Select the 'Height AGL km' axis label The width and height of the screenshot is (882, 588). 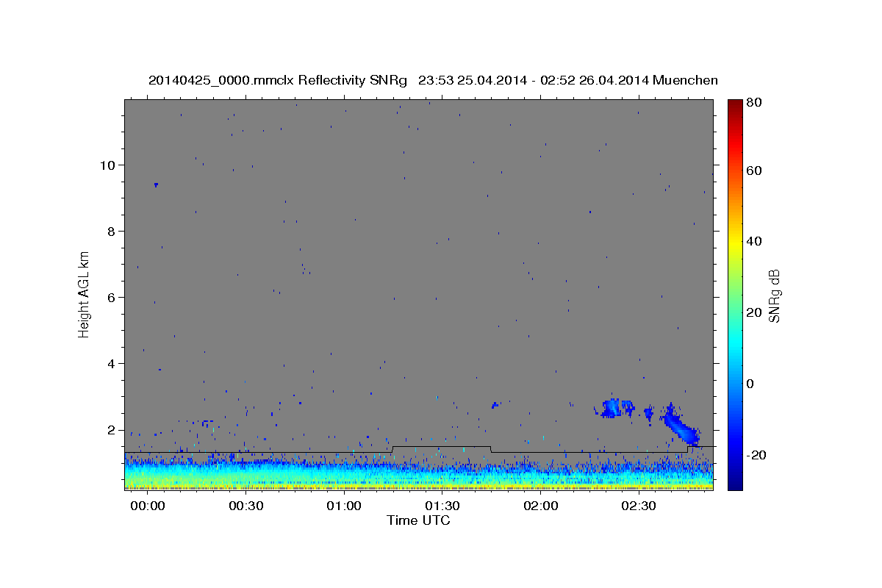click(x=85, y=294)
